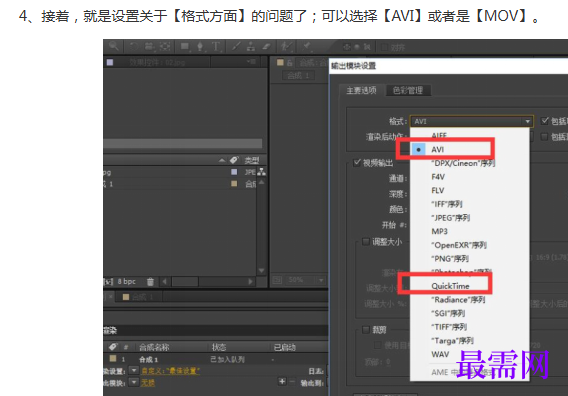Click the 合成 1 composition name button in viewer
The height and width of the screenshot is (396, 568).
coord(298,76)
